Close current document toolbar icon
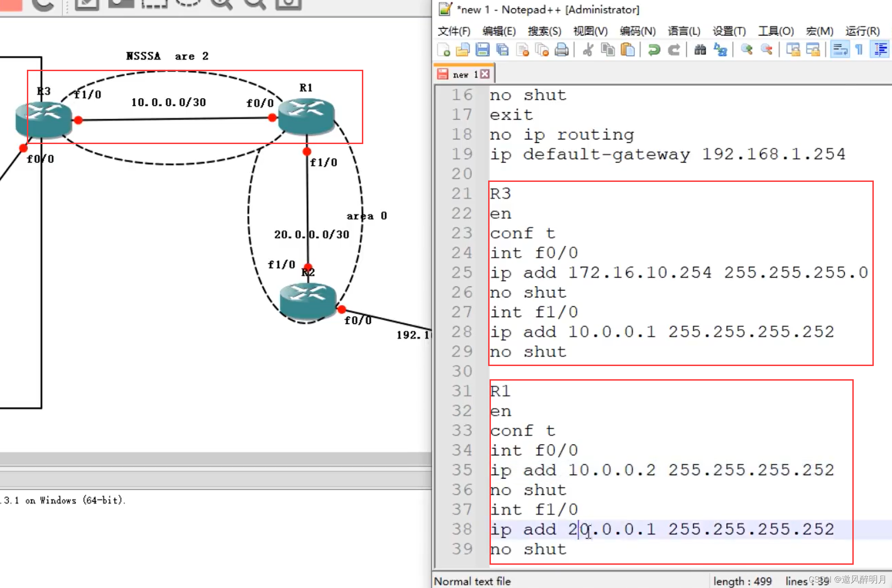The width and height of the screenshot is (892, 588). coord(522,49)
